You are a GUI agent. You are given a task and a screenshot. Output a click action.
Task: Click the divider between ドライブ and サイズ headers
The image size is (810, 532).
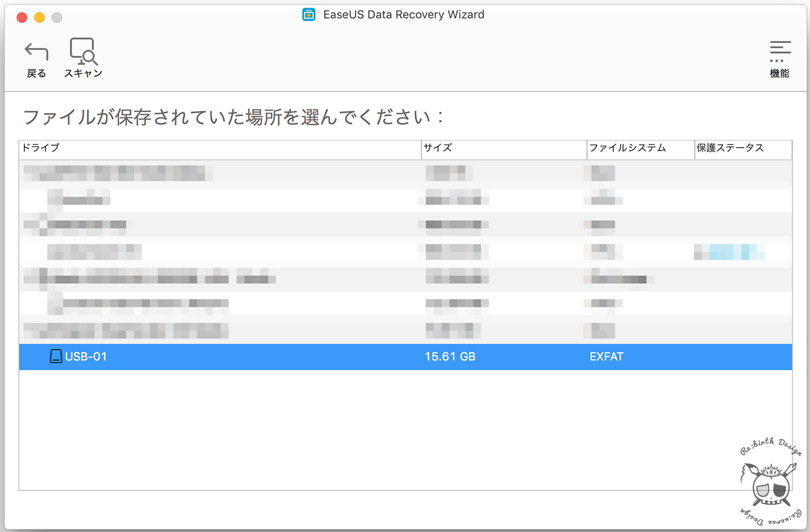coord(421,149)
